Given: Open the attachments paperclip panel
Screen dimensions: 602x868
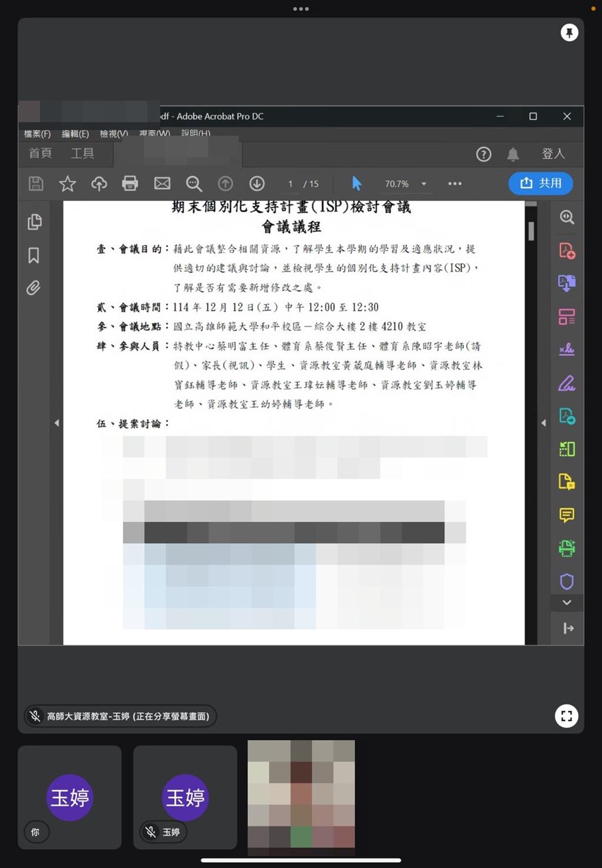Looking at the screenshot, I should 34,288.
